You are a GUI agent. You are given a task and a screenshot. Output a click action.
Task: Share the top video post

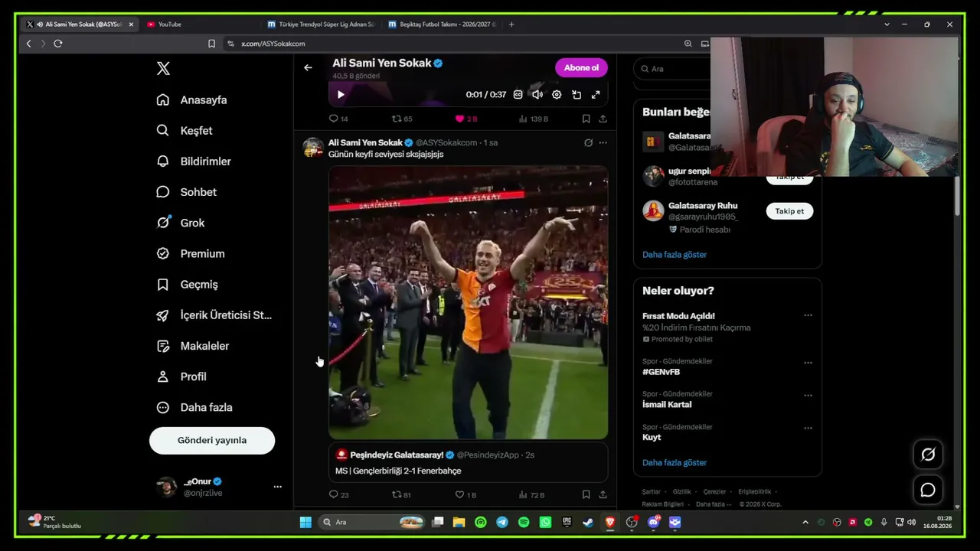pyautogui.click(x=603, y=119)
